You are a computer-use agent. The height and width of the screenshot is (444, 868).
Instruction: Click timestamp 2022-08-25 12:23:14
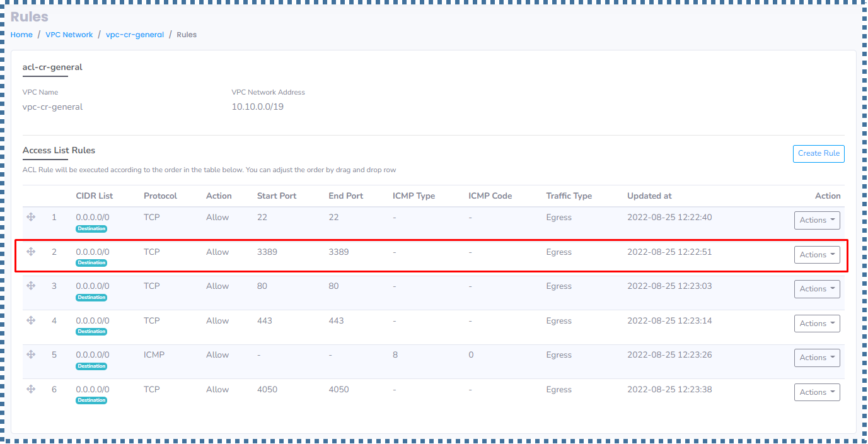pos(669,320)
